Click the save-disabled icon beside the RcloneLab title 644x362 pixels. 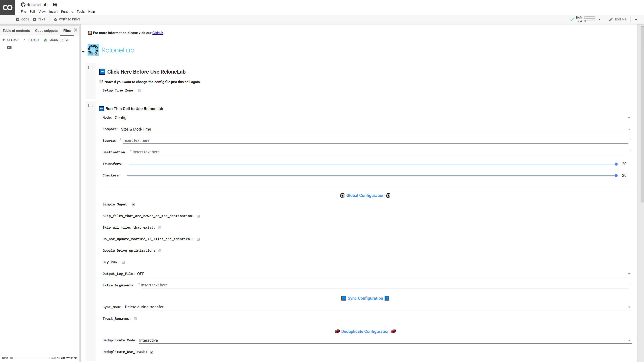[x=55, y=5]
